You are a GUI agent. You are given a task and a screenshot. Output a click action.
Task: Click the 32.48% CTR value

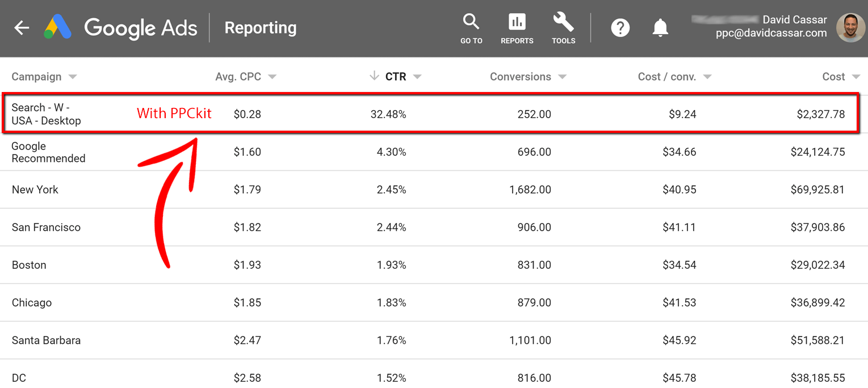pos(388,114)
